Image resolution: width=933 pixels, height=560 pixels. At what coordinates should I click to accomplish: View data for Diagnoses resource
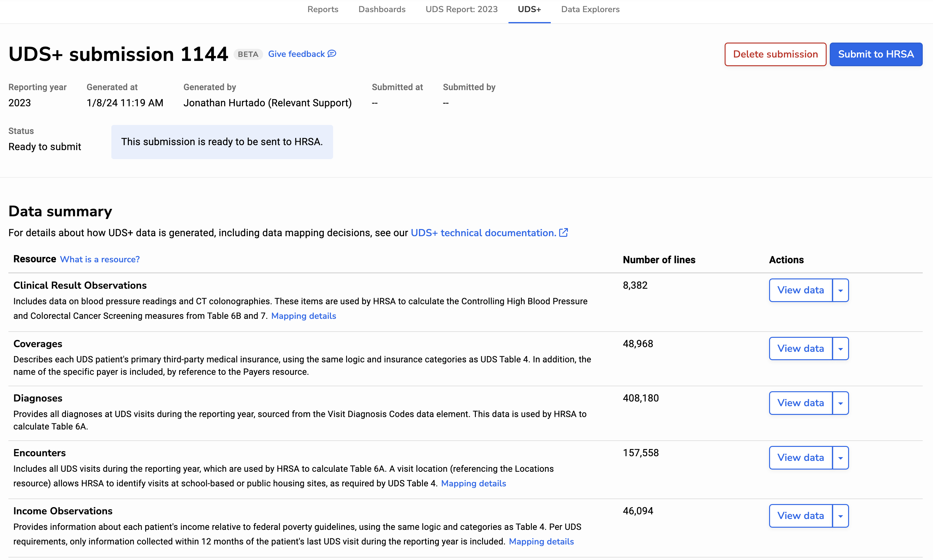pos(801,403)
